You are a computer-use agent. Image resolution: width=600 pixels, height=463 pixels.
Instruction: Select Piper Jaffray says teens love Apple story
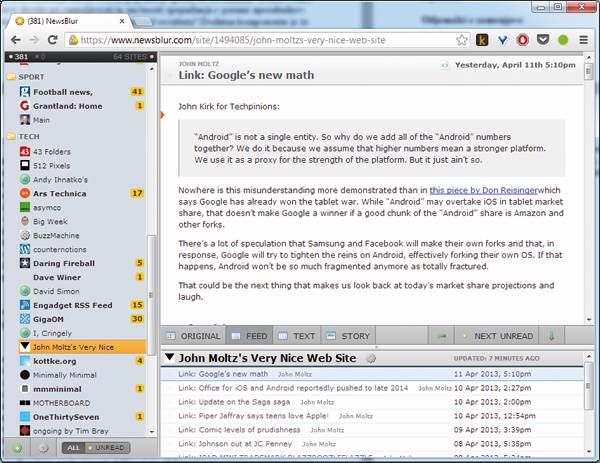tap(372, 416)
